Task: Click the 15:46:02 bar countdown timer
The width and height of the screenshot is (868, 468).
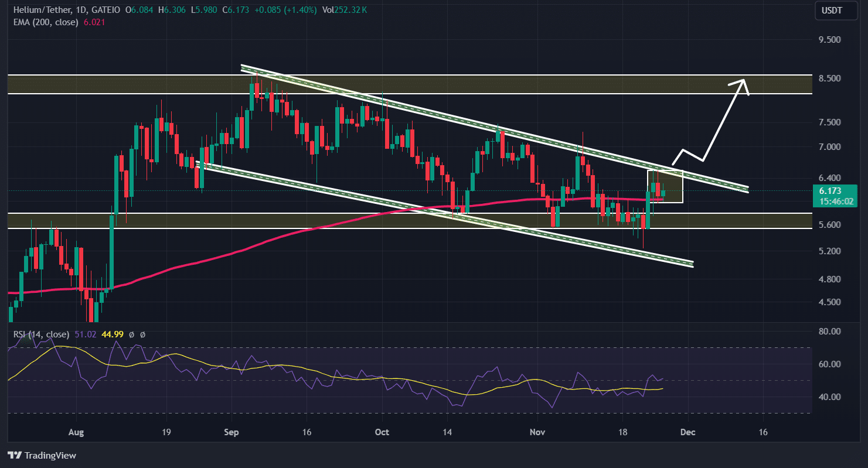Action: point(835,200)
